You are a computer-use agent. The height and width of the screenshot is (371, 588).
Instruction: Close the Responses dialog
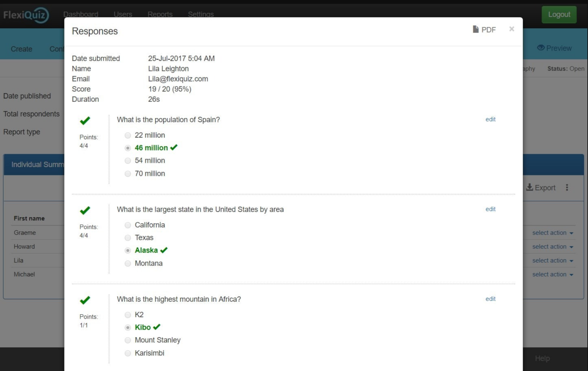point(511,29)
